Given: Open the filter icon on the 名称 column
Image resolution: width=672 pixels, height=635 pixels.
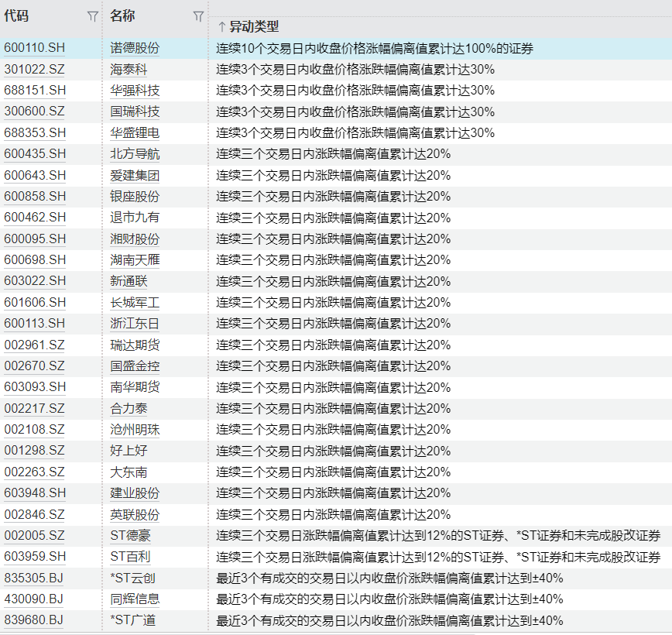Looking at the screenshot, I should pos(198,17).
